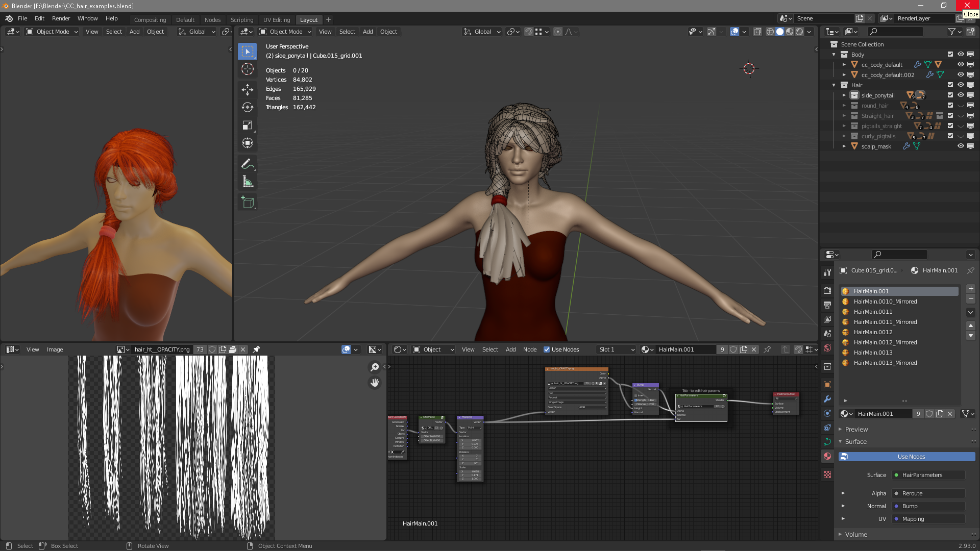
Task: Open the Render properties tab
Action: coord(827,290)
